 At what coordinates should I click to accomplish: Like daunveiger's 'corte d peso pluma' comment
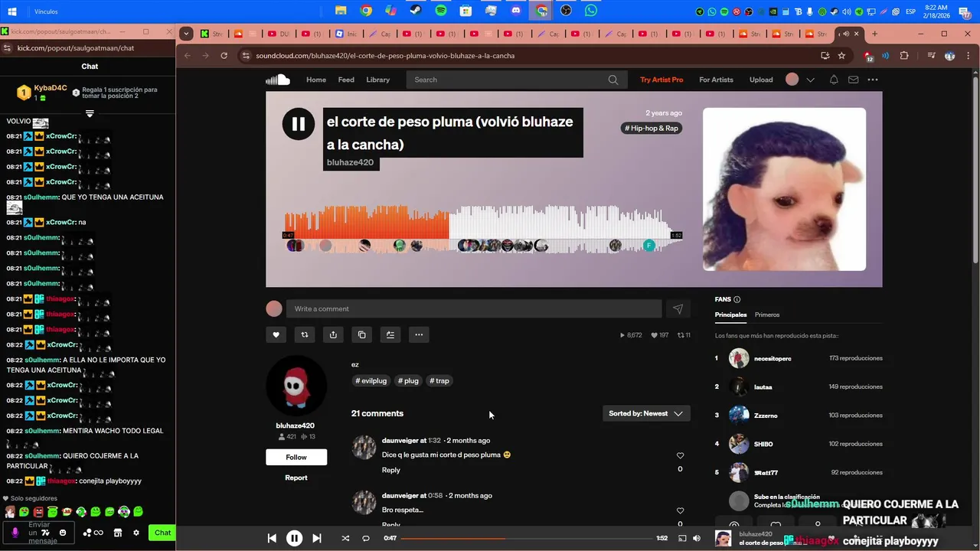pyautogui.click(x=680, y=455)
